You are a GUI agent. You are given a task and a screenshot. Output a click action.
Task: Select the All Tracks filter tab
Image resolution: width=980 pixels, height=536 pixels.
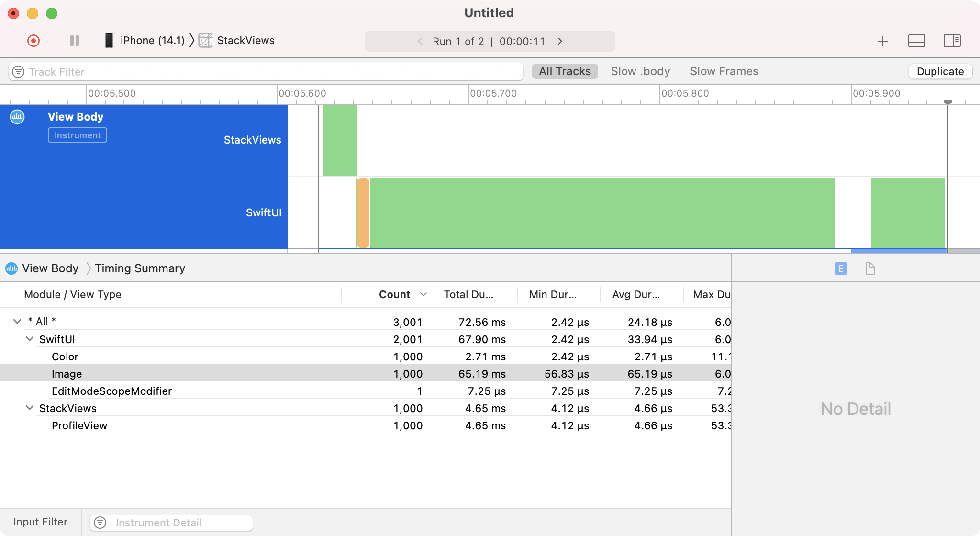pyautogui.click(x=564, y=71)
